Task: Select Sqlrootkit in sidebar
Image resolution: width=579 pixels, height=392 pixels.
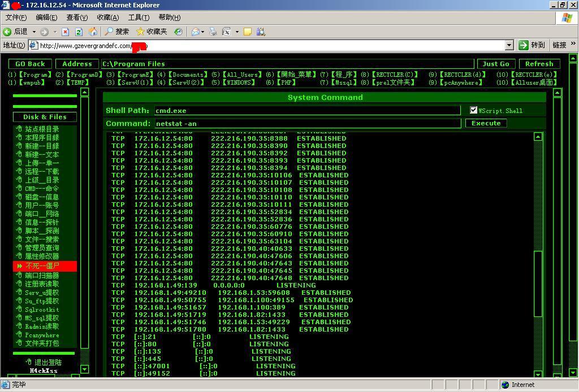Action: pos(42,310)
